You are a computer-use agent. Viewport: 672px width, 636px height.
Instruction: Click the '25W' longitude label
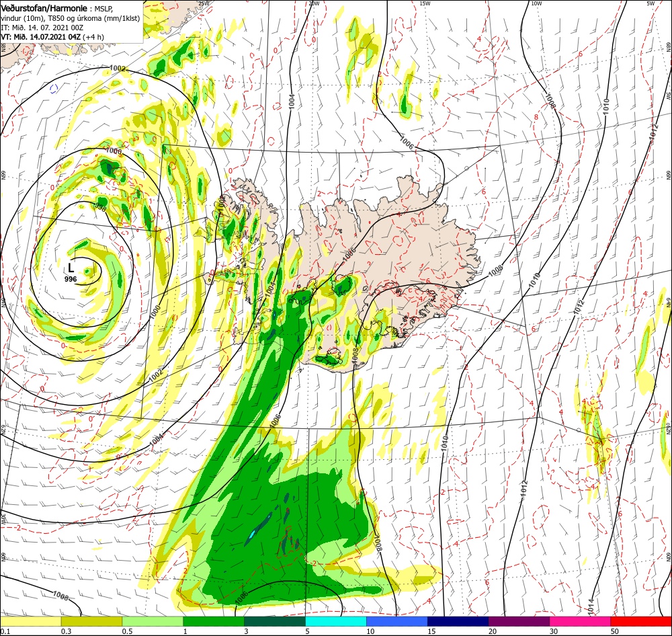[204, 3]
